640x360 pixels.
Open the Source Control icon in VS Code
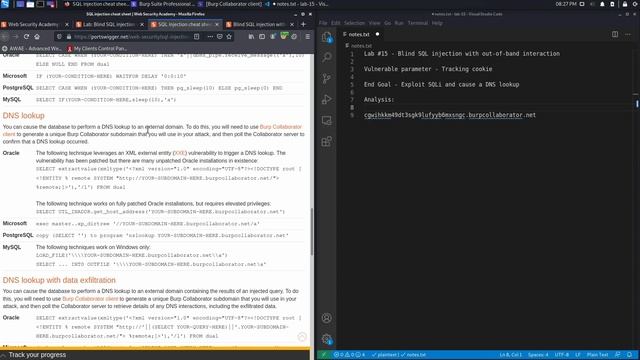click(x=327, y=78)
